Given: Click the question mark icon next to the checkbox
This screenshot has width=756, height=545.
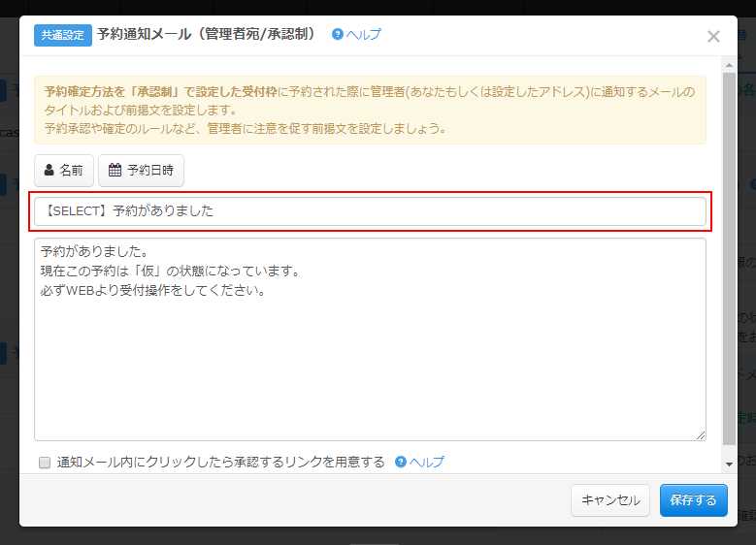Looking at the screenshot, I should pyautogui.click(x=401, y=462).
